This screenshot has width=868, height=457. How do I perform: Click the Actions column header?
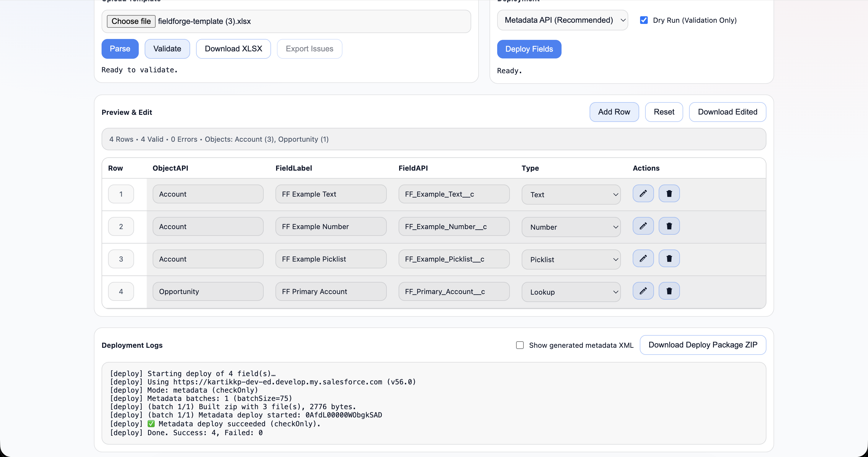pos(646,168)
